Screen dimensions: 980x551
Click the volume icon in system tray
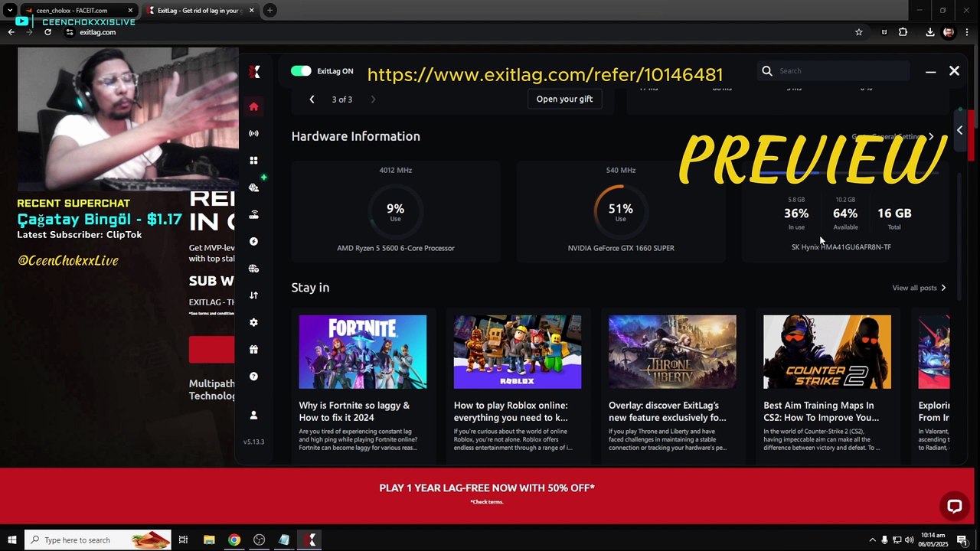(910, 540)
